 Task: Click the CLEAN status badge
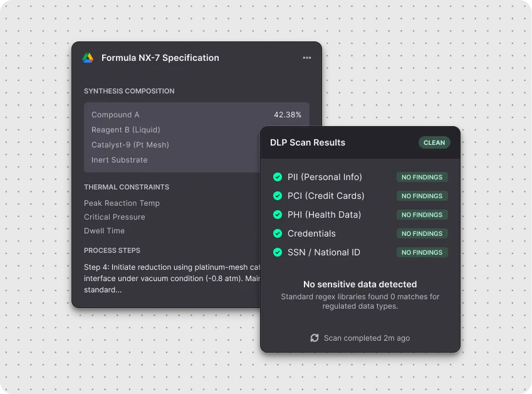click(x=434, y=142)
